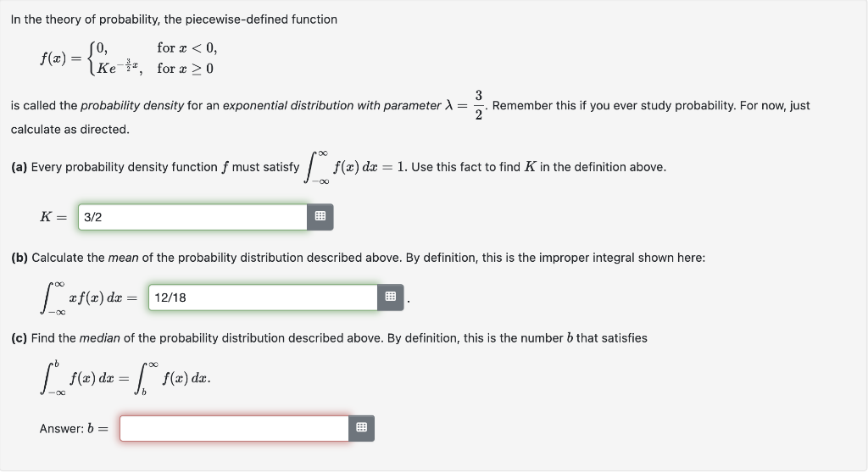Click the bold (a) part label
868x473 pixels.
coord(19,167)
